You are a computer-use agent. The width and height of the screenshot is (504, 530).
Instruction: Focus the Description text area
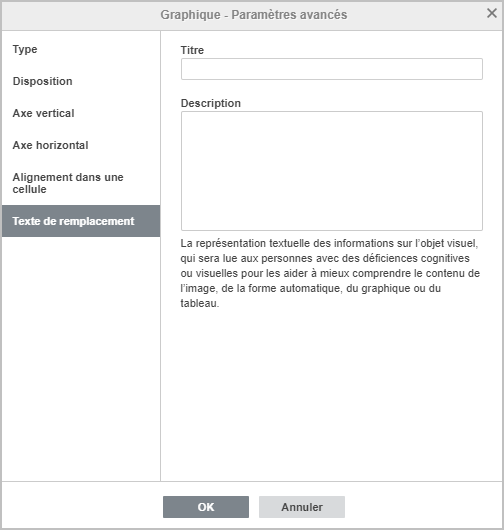pos(332,171)
